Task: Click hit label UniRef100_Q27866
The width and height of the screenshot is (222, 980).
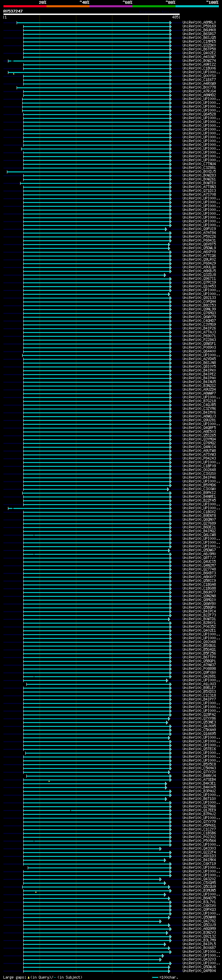Action: point(199,806)
